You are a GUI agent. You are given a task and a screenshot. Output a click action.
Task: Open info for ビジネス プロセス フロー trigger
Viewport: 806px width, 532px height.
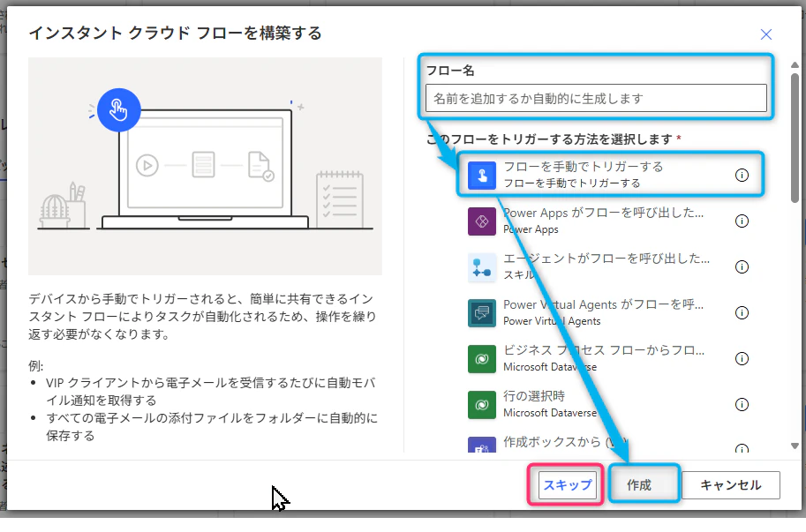pyautogui.click(x=742, y=358)
